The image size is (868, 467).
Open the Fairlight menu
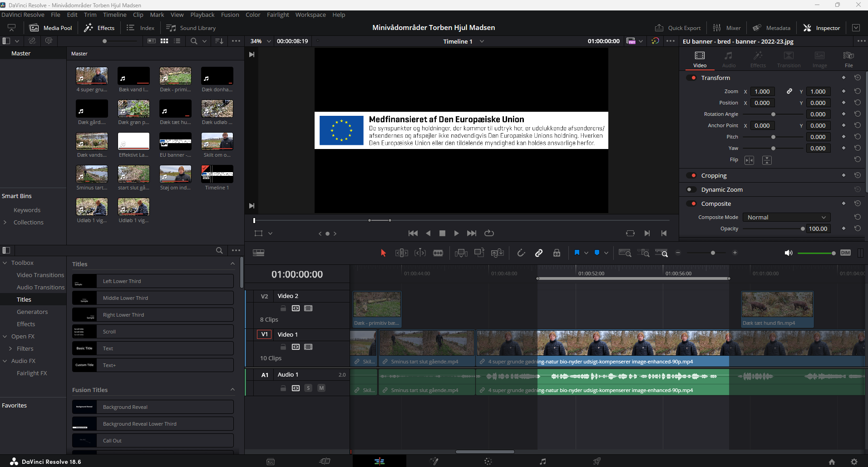click(278, 15)
